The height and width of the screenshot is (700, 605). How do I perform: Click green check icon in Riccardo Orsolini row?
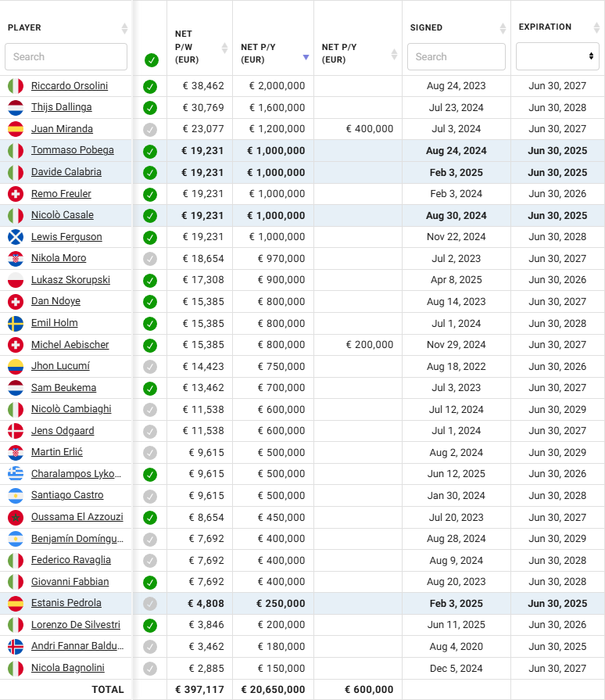pos(150,87)
